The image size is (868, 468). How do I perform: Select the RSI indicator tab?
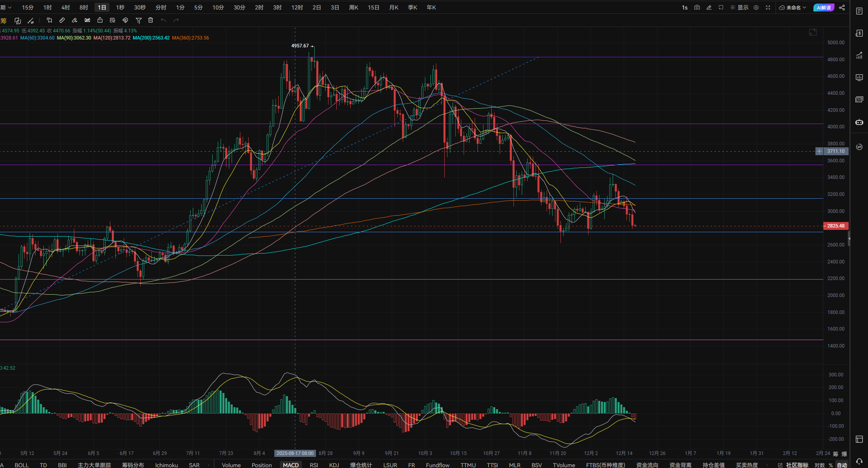pyautogui.click(x=314, y=465)
